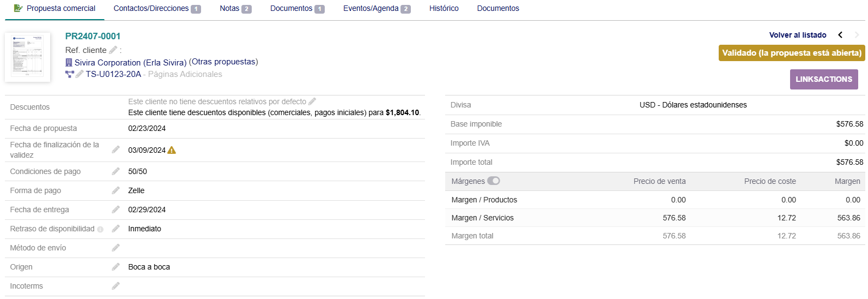Click pencil icon next to project TS-U0123-20A

(80, 74)
